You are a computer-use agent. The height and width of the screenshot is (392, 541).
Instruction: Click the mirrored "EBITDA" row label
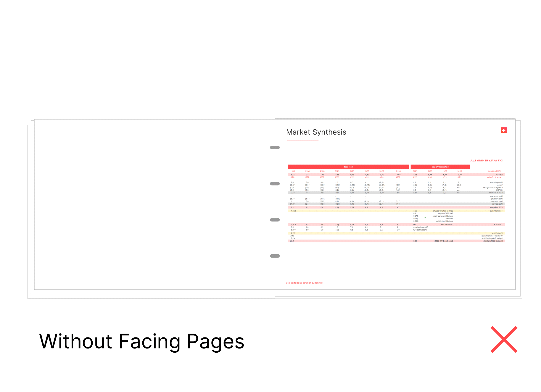coord(499,175)
